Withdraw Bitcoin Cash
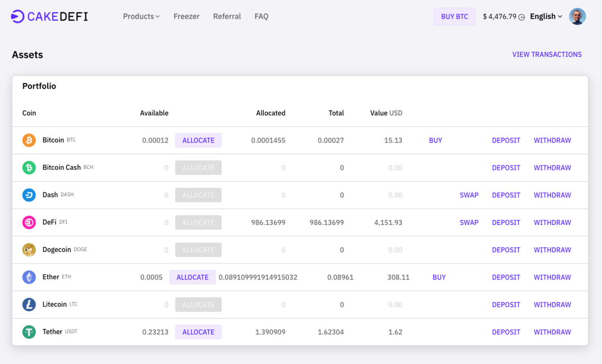 552,168
